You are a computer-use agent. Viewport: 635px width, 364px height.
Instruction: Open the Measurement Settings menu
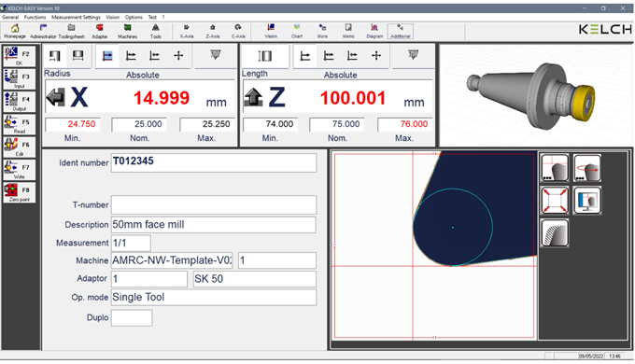pos(76,17)
